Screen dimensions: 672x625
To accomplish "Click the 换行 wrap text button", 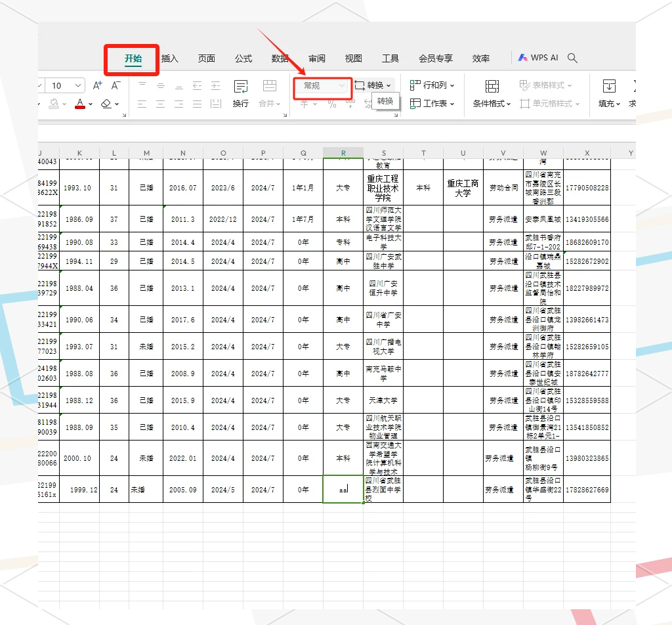I will pos(240,93).
